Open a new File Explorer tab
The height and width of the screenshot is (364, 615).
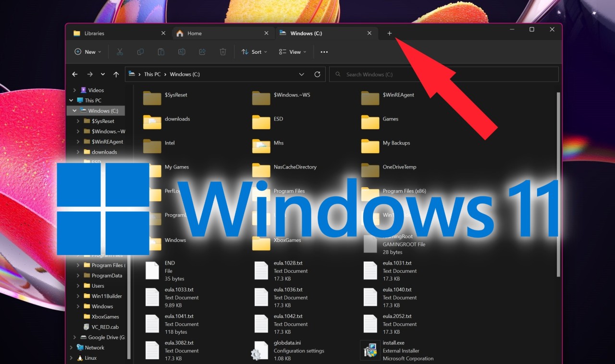(x=389, y=33)
